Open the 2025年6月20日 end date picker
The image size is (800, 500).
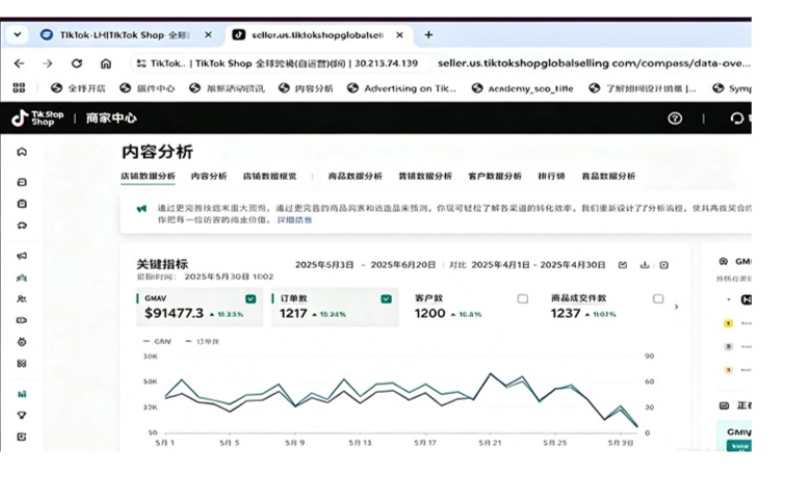(x=403, y=265)
